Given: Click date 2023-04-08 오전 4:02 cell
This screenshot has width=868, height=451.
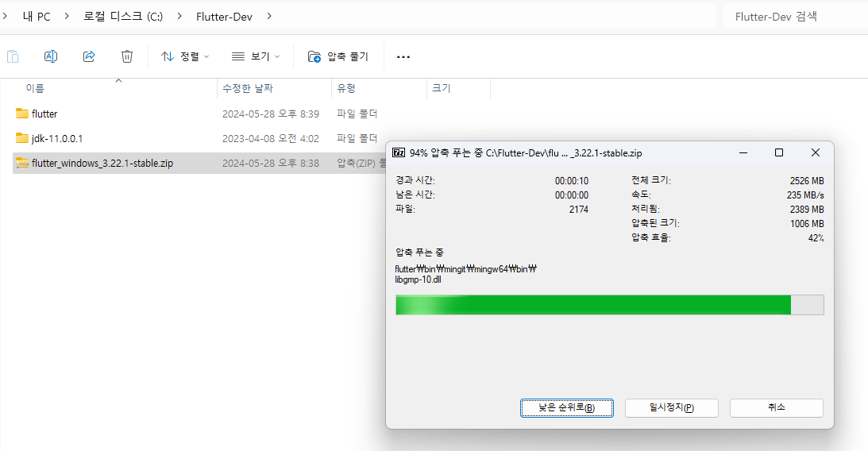Looking at the screenshot, I should (x=271, y=138).
